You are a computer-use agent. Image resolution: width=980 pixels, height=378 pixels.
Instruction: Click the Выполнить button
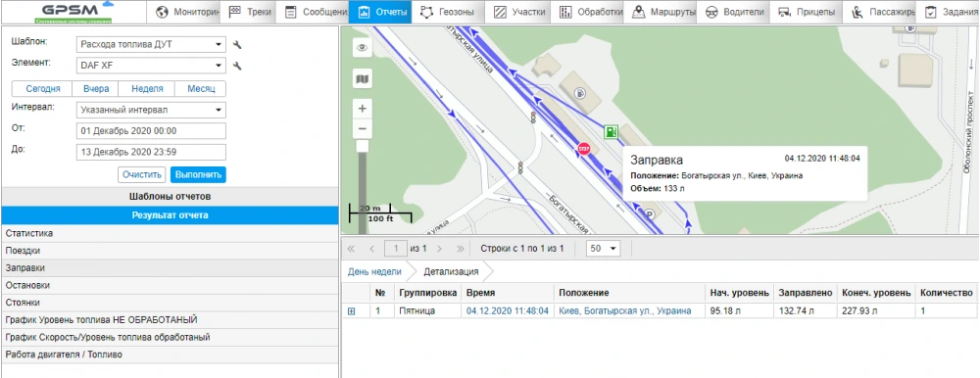(198, 174)
